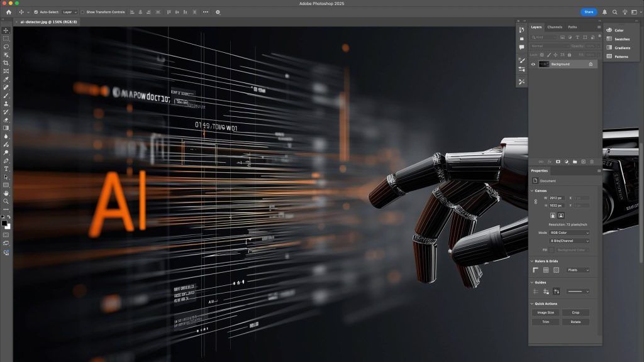The width and height of the screenshot is (644, 362).
Task: Activate the Crop tool
Action: click(5, 62)
